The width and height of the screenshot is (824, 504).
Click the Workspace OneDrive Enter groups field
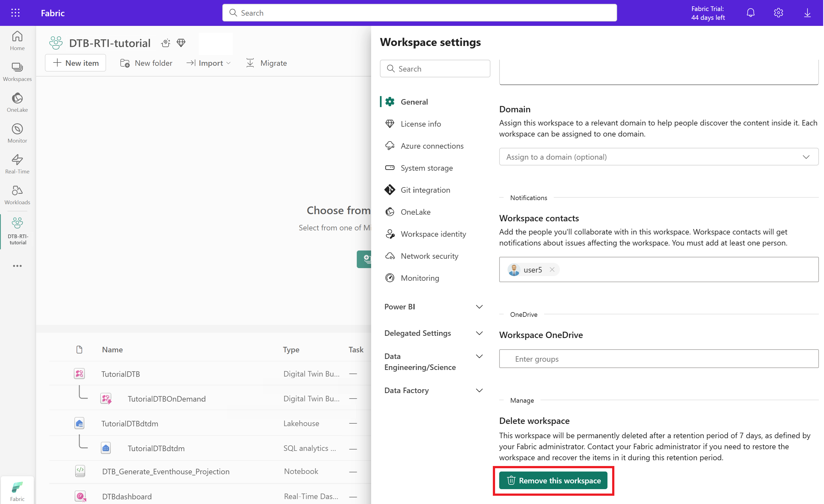(658, 359)
